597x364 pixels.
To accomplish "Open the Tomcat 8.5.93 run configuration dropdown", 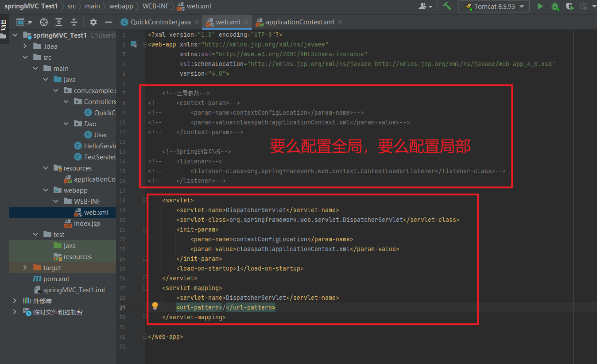I will tap(493, 6).
